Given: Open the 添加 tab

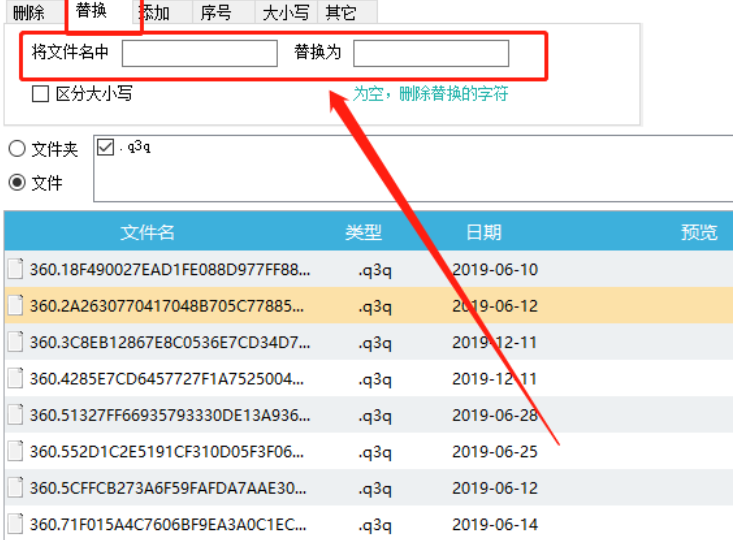Looking at the screenshot, I should point(162,12).
